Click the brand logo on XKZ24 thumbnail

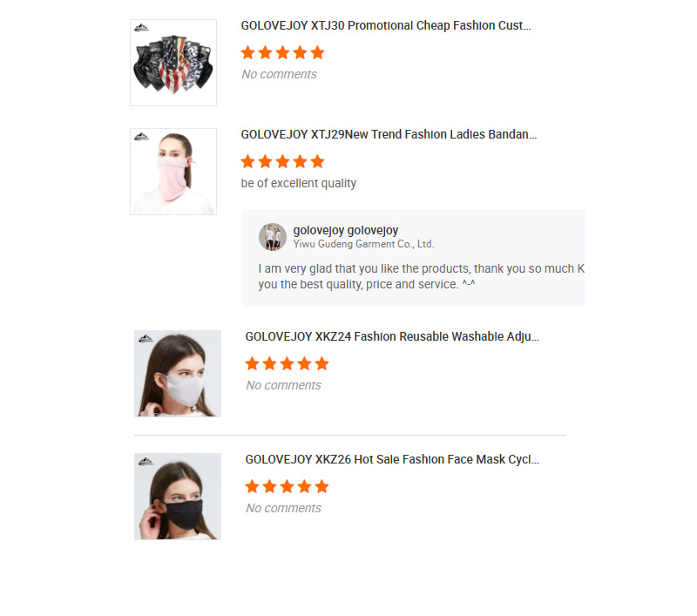point(145,339)
